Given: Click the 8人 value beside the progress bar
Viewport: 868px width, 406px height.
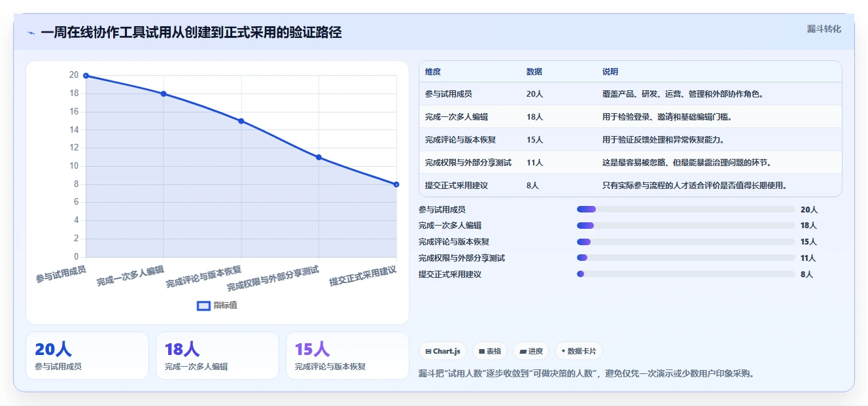Looking at the screenshot, I should 807,275.
